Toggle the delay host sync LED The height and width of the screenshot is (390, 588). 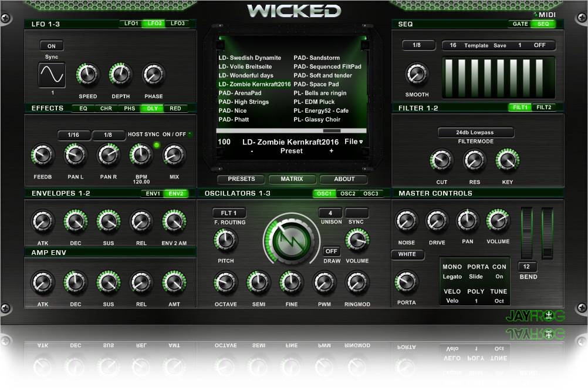pos(157,145)
